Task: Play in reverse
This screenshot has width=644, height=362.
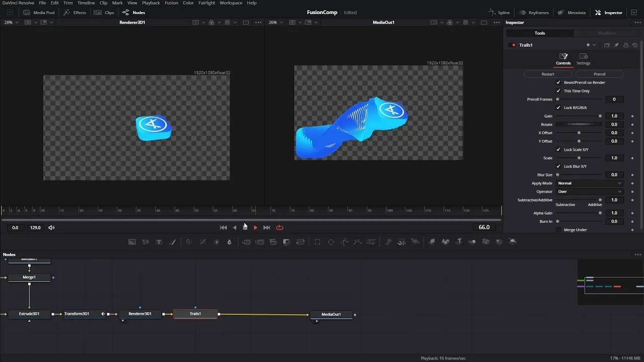Action: click(234, 228)
